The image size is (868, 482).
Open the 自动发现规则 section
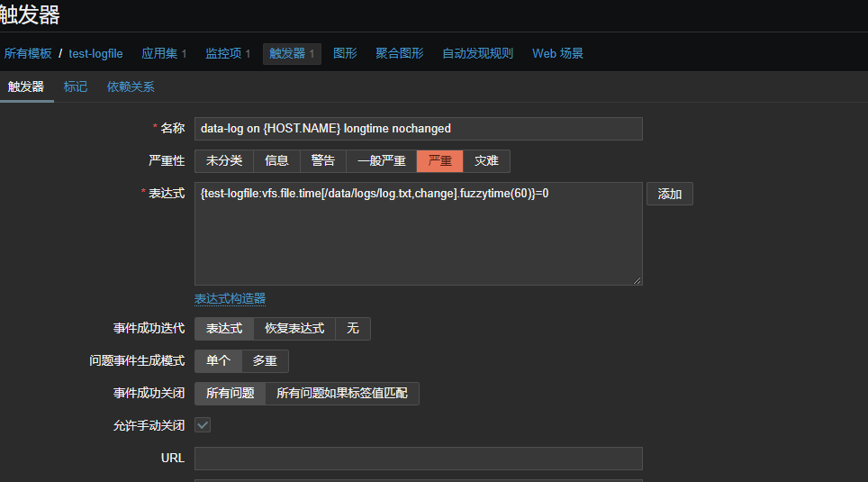coord(477,54)
